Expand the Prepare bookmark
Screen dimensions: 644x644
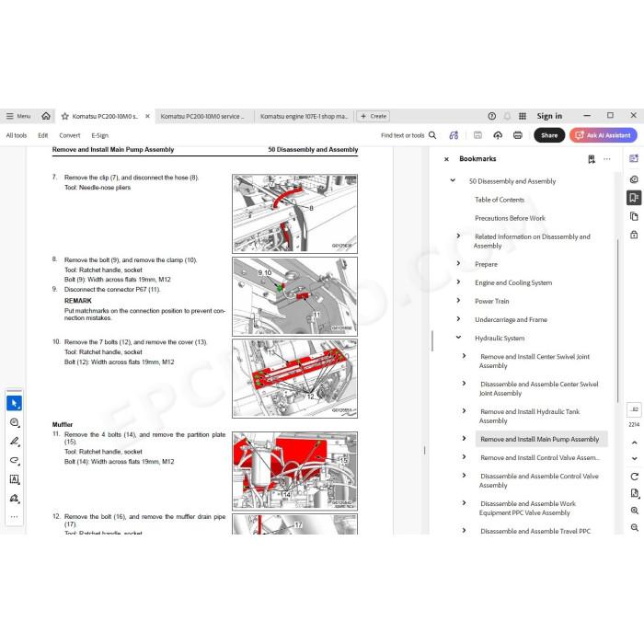(x=458, y=263)
